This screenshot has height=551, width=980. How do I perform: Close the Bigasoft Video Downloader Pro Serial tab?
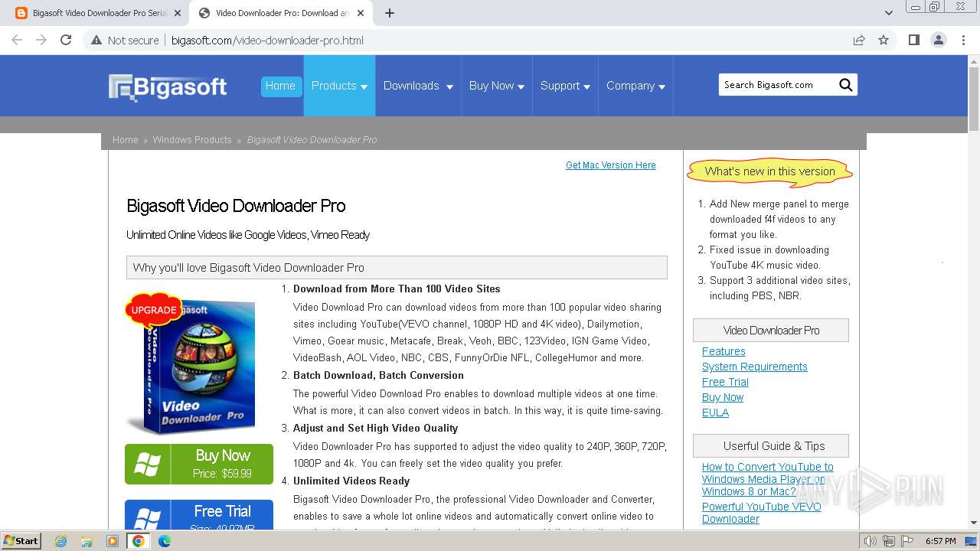pos(177,13)
